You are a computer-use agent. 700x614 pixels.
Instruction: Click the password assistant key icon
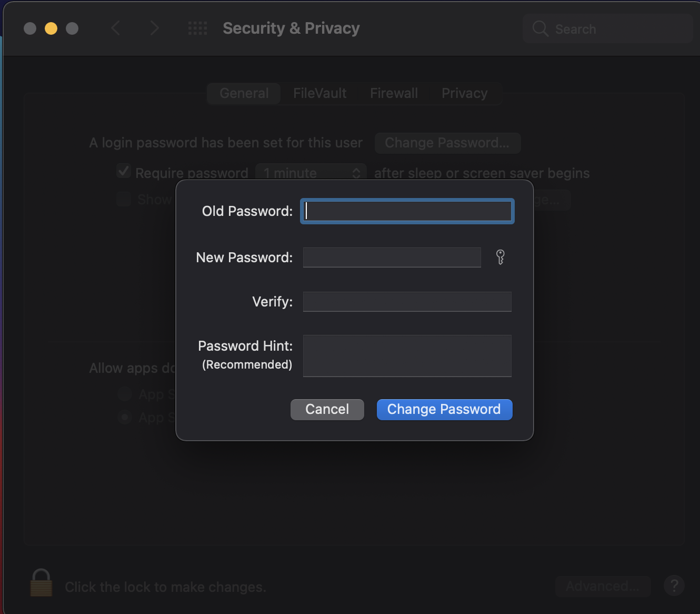coord(501,257)
